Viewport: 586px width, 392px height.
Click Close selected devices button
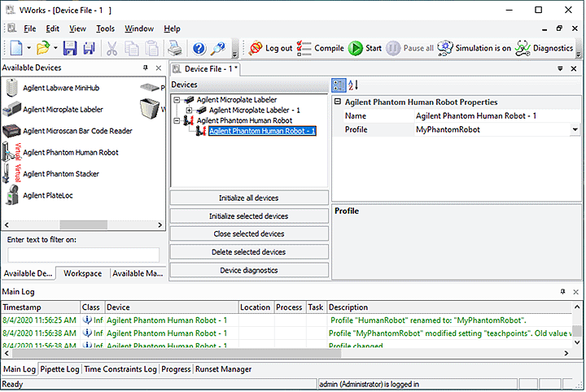click(x=249, y=234)
